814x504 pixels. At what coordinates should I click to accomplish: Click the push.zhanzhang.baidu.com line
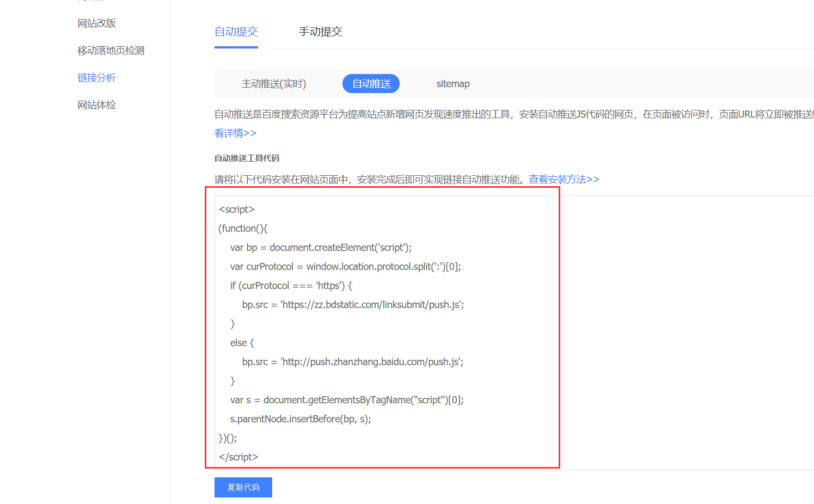pos(353,362)
